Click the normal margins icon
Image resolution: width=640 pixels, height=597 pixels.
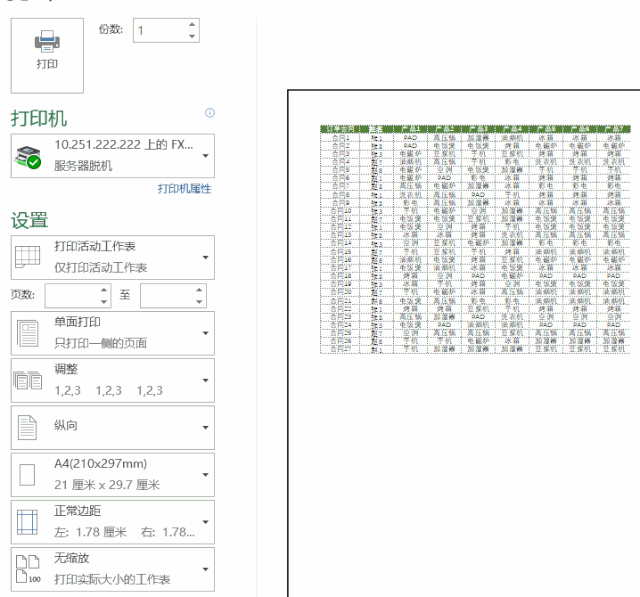27,522
